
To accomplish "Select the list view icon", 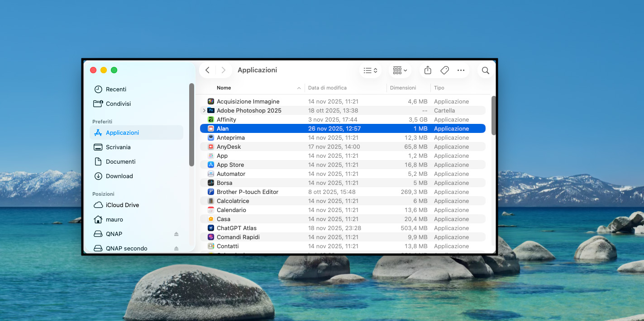I will tap(367, 71).
